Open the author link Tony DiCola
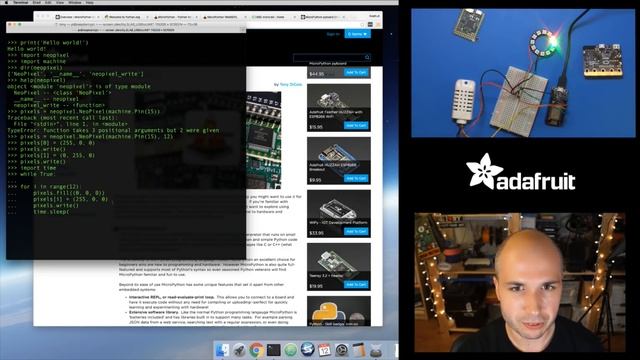Screen dimensions: 640x360 point(291,84)
